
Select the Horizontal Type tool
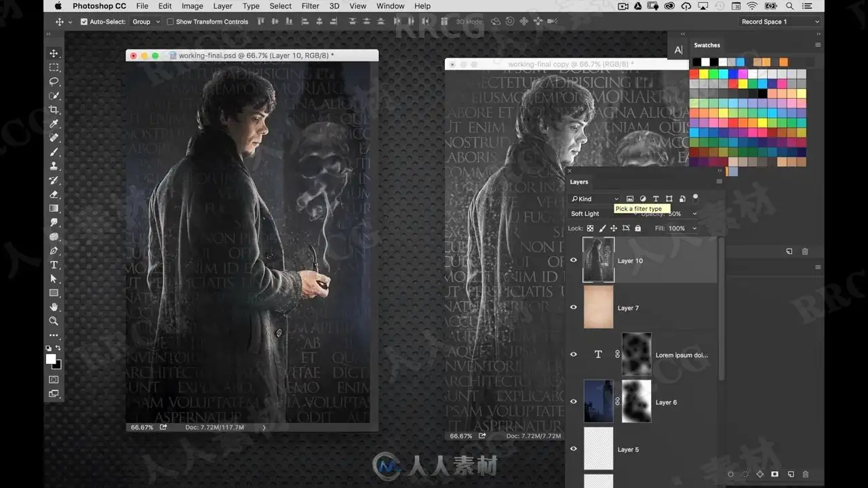54,265
